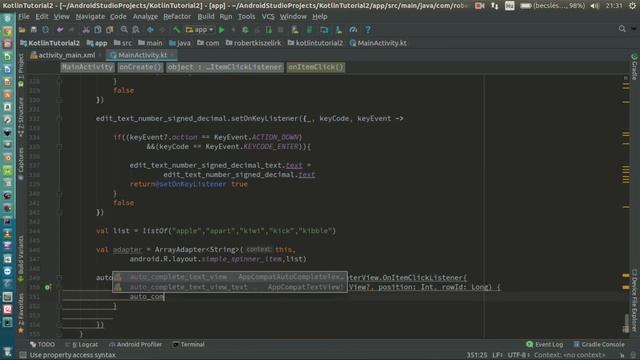Click KotlinTutorial2 breadcrumb in navigation bar

[50, 43]
